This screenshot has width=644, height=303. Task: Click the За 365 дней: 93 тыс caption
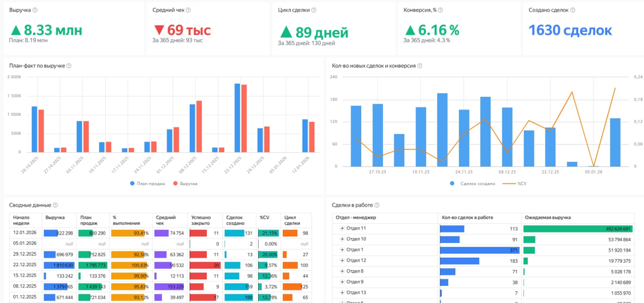[178, 40]
